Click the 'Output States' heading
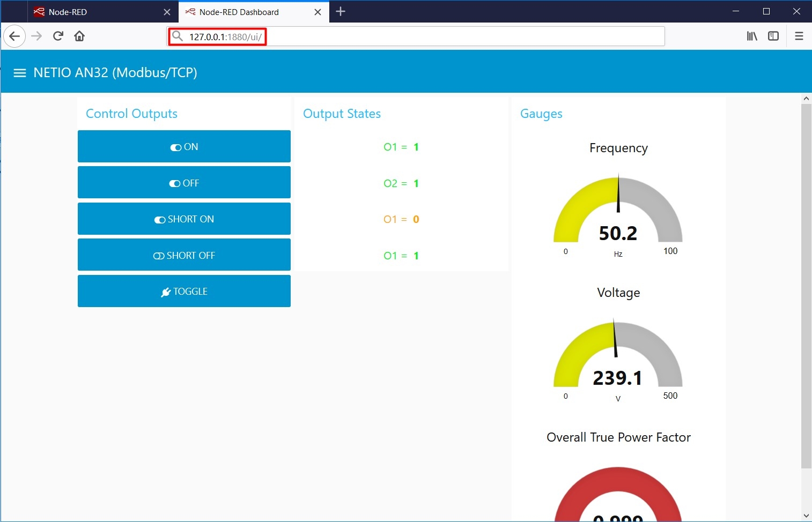The width and height of the screenshot is (812, 522). click(342, 114)
